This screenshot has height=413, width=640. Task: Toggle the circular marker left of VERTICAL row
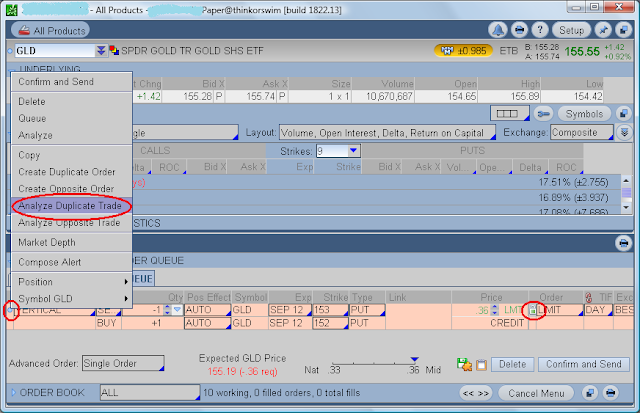pos(10,310)
